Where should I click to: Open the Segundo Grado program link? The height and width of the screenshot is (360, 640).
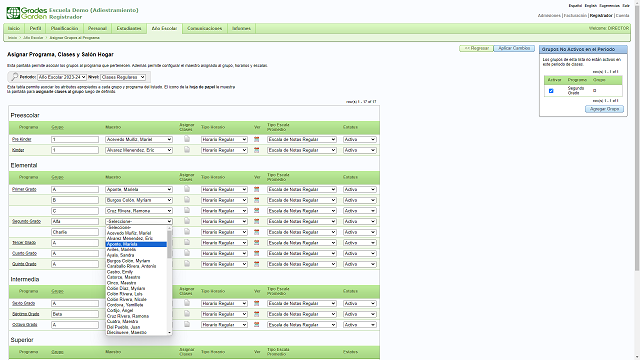26,221
